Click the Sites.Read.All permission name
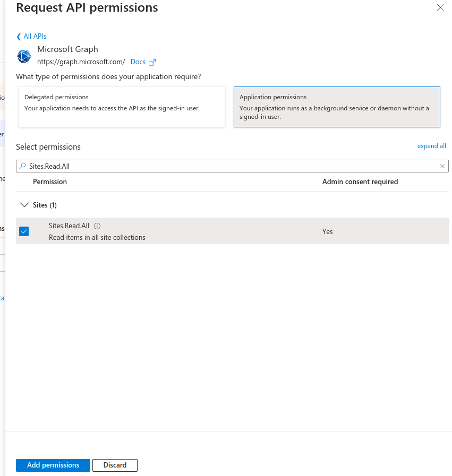The height and width of the screenshot is (476, 452). (69, 226)
